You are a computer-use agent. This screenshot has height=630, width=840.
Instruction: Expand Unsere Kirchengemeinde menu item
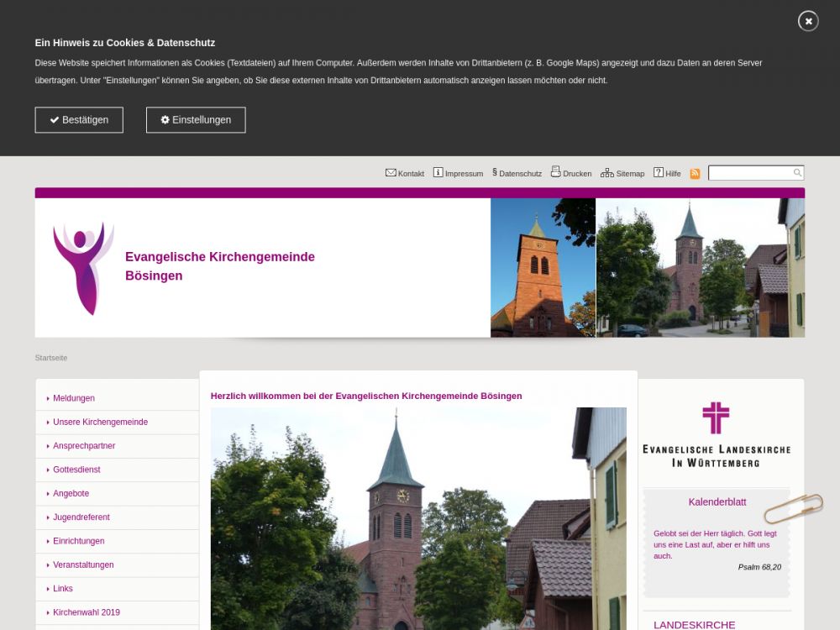click(100, 423)
